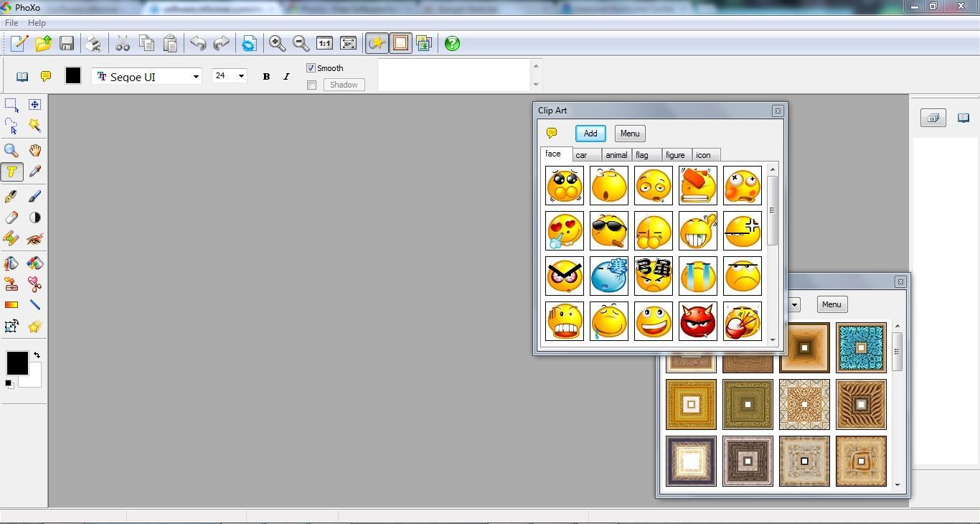Select the Line drawing tool
The width and height of the screenshot is (980, 524).
click(x=34, y=305)
